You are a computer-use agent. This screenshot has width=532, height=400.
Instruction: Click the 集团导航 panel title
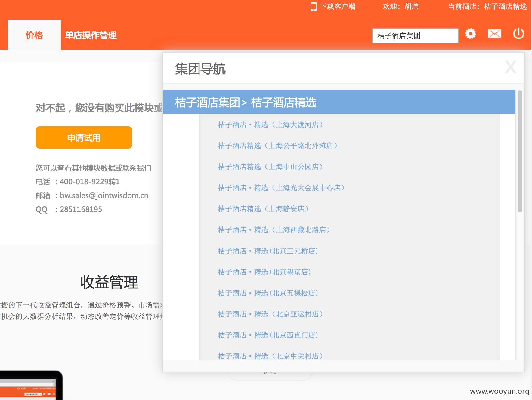(x=200, y=69)
